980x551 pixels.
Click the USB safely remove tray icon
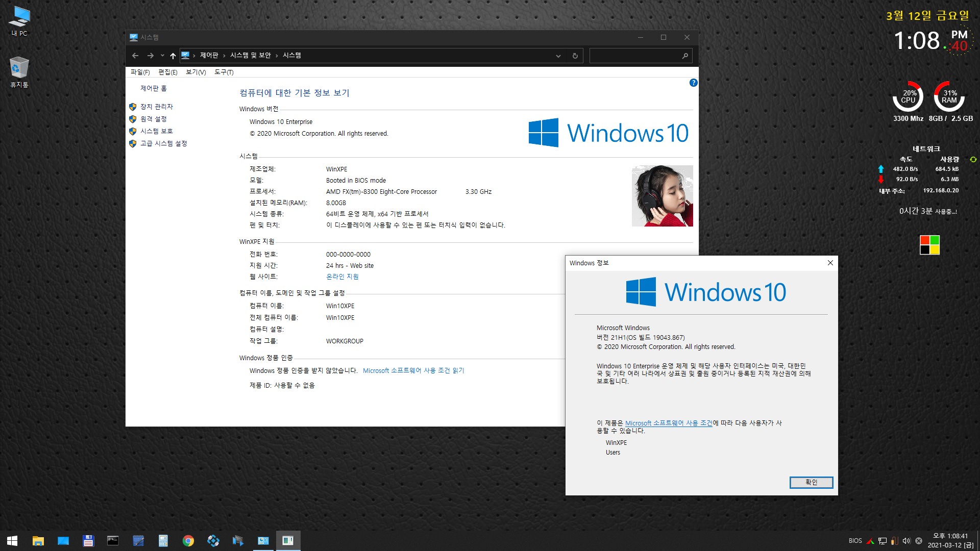click(x=895, y=541)
